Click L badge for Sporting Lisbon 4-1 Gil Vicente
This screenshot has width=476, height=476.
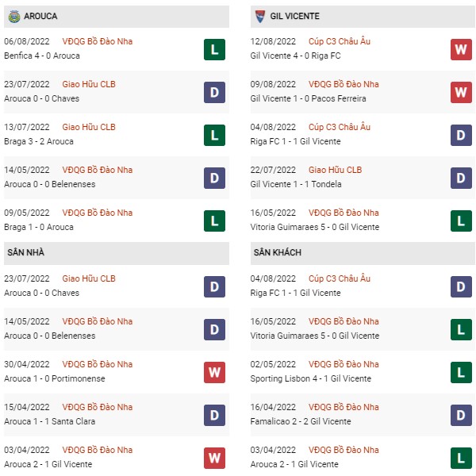coord(461,372)
